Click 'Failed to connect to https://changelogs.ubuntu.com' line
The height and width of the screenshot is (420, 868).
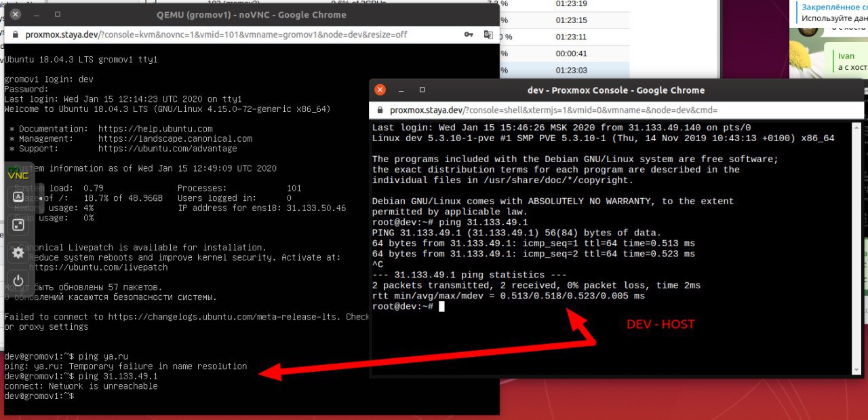[x=186, y=317]
